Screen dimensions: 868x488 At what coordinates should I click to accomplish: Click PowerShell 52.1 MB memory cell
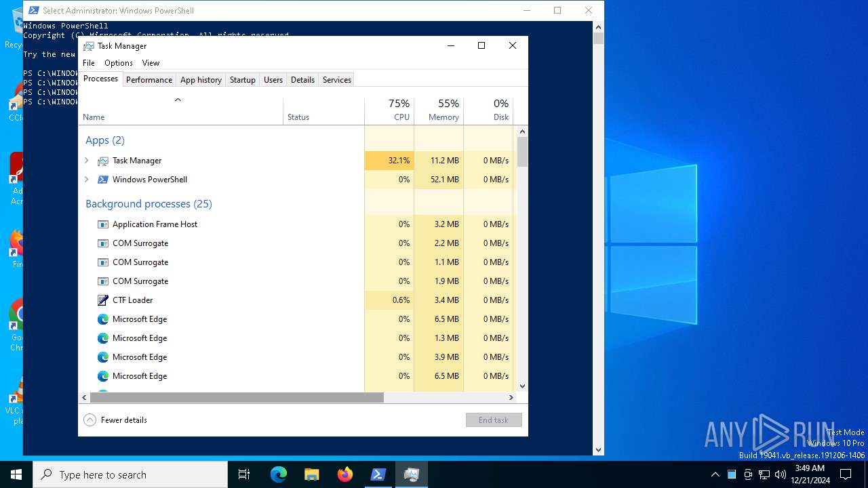click(439, 180)
